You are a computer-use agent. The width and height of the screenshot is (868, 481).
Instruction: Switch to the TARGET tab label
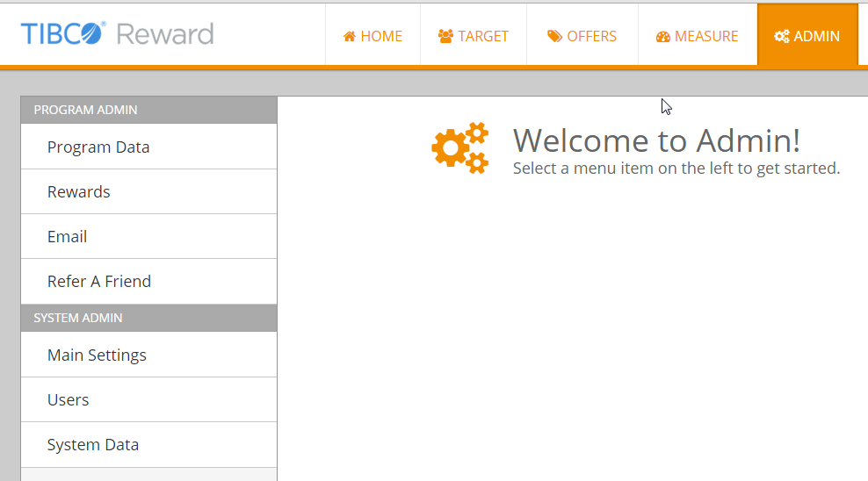483,37
